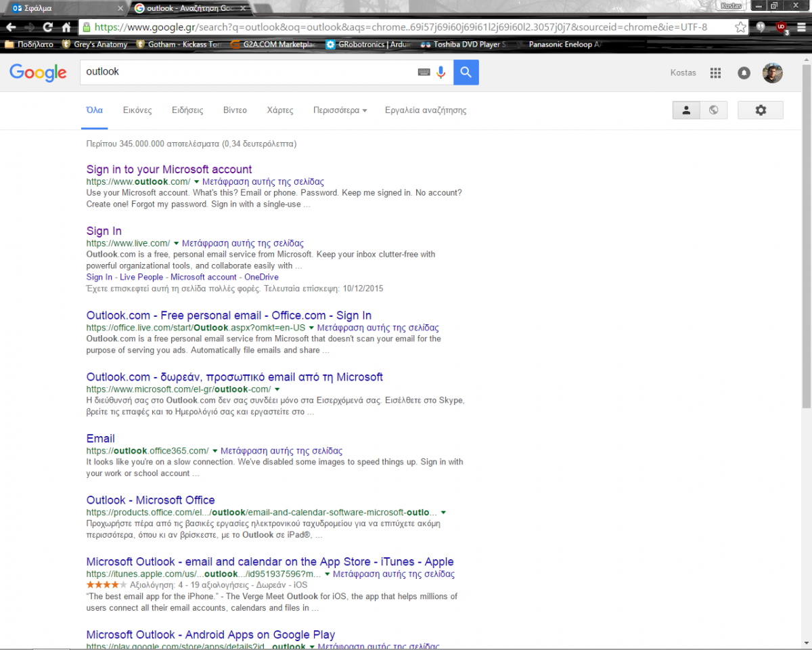Open Google notifications bell
Viewport: 812px width, 650px height.
point(744,73)
